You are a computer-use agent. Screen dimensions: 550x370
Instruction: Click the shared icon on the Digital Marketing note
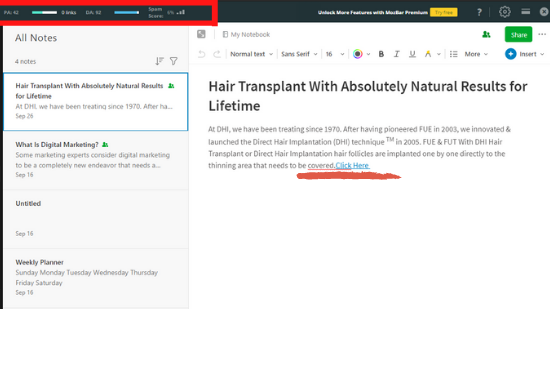click(x=105, y=144)
